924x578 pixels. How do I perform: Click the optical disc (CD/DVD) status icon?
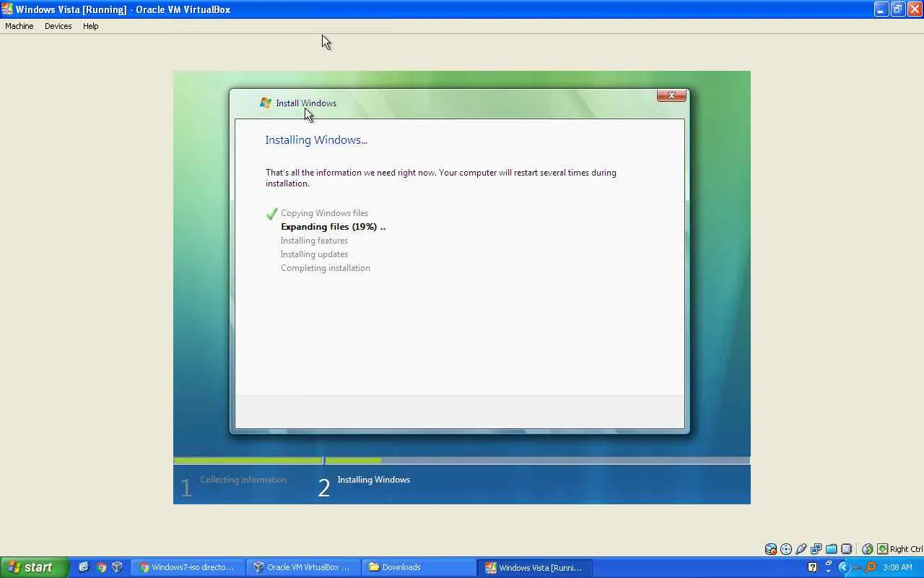[786, 549]
